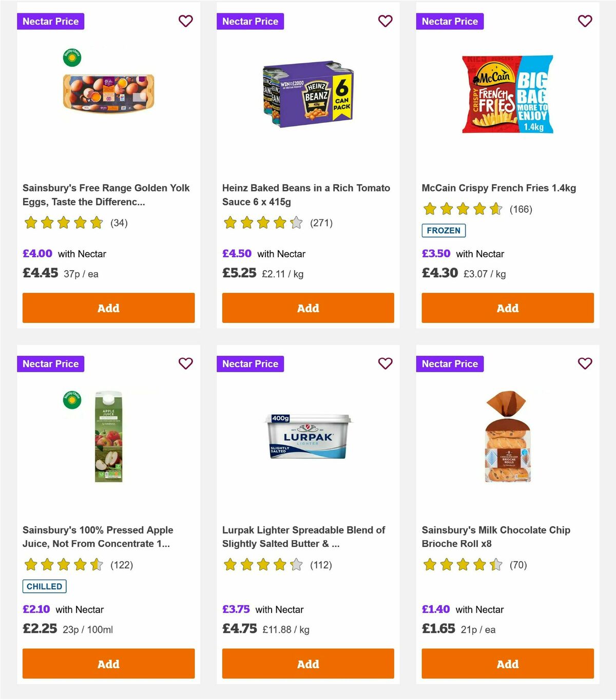Click the Nectar Price badge on the eggs card
Screen dimensions: 616x700
tap(51, 21)
